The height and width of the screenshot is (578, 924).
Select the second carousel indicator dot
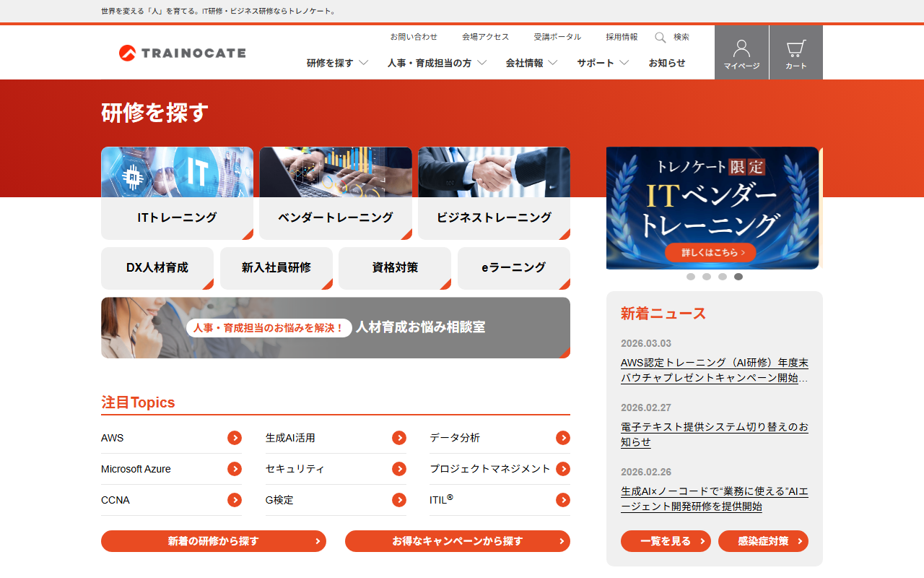(707, 277)
